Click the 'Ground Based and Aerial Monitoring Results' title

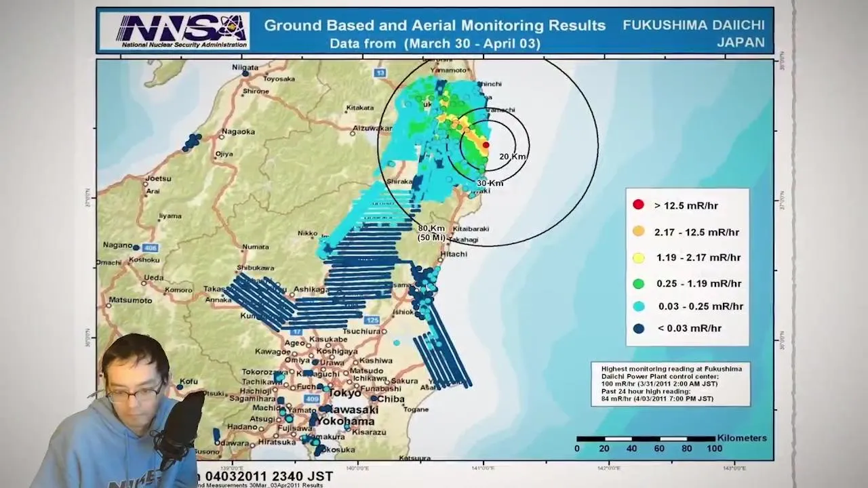435,26
